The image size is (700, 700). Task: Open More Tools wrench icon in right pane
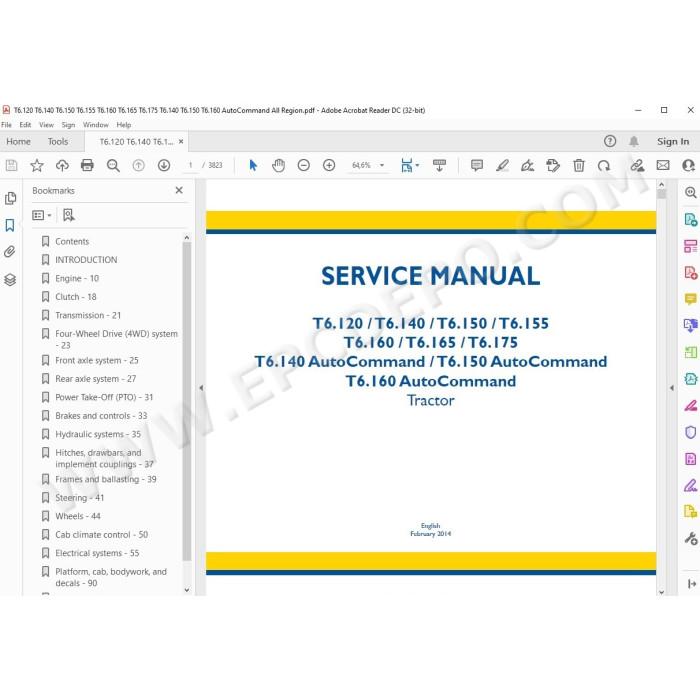(691, 538)
